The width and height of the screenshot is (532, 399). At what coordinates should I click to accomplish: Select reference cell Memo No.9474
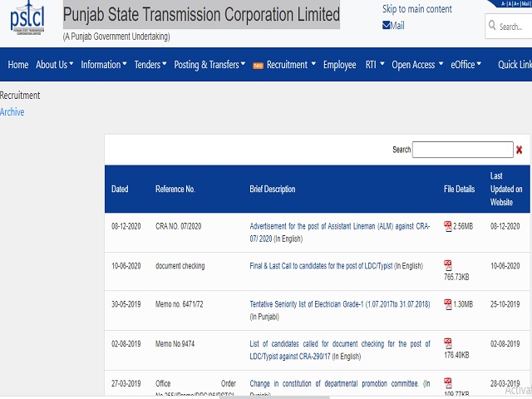(175, 344)
